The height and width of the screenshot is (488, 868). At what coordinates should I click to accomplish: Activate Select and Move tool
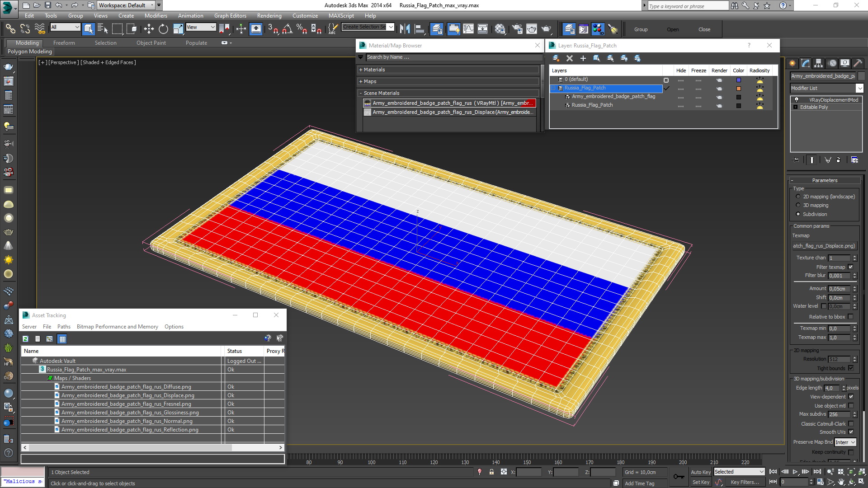(149, 29)
